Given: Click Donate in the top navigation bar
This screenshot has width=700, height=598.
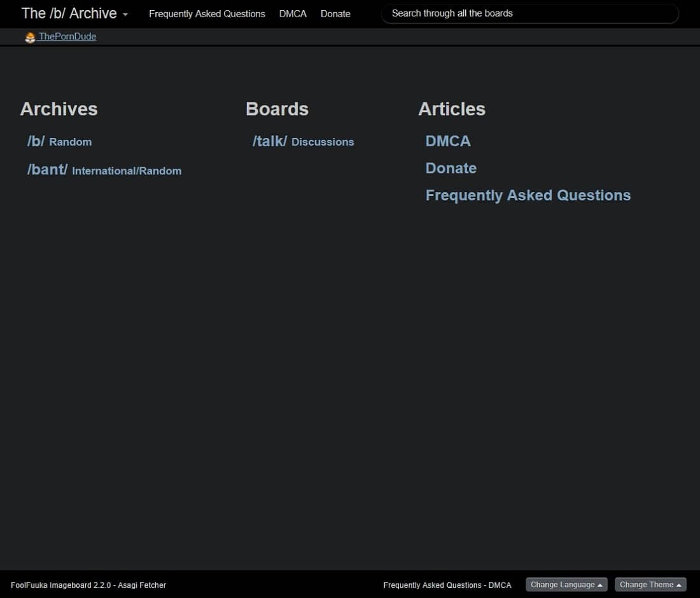Looking at the screenshot, I should click(335, 14).
